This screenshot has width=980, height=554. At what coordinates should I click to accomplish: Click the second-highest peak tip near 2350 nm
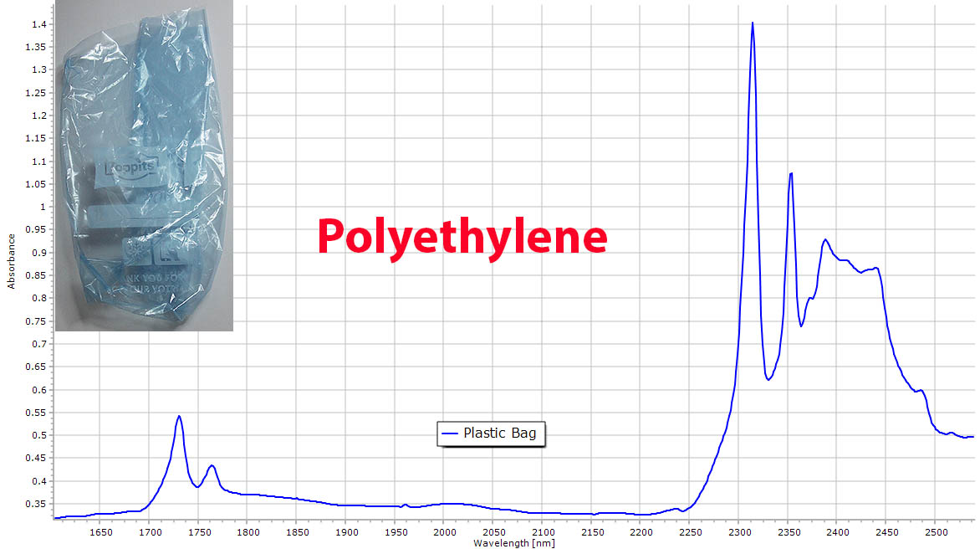point(790,173)
